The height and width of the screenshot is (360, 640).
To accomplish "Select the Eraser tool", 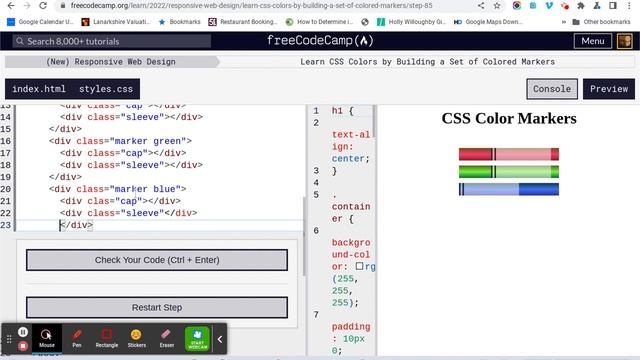I will click(167, 338).
